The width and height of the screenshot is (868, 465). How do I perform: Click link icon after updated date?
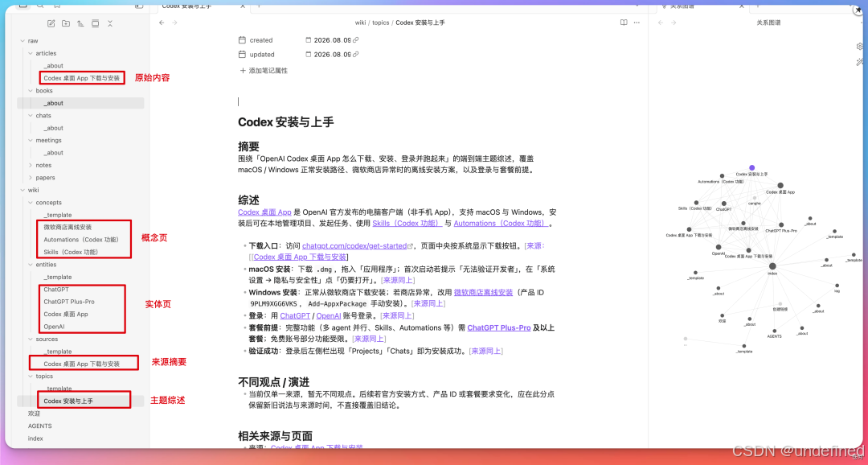356,55
